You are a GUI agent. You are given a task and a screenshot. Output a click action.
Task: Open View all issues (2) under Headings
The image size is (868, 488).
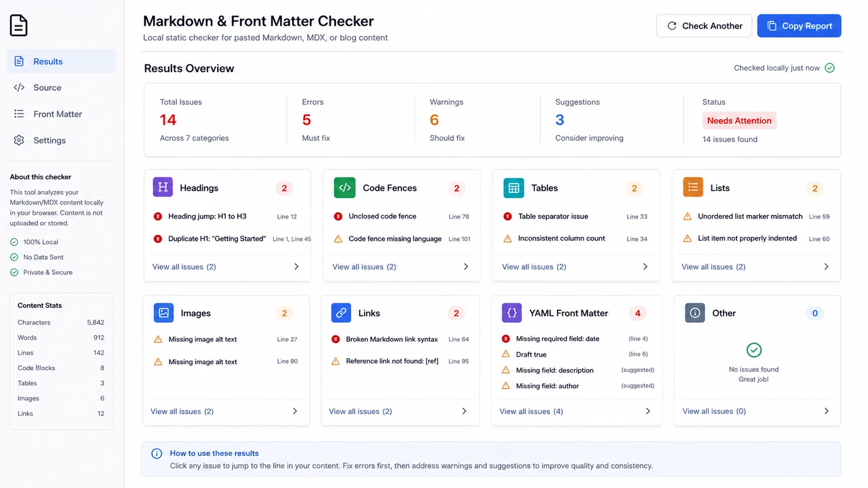click(184, 267)
